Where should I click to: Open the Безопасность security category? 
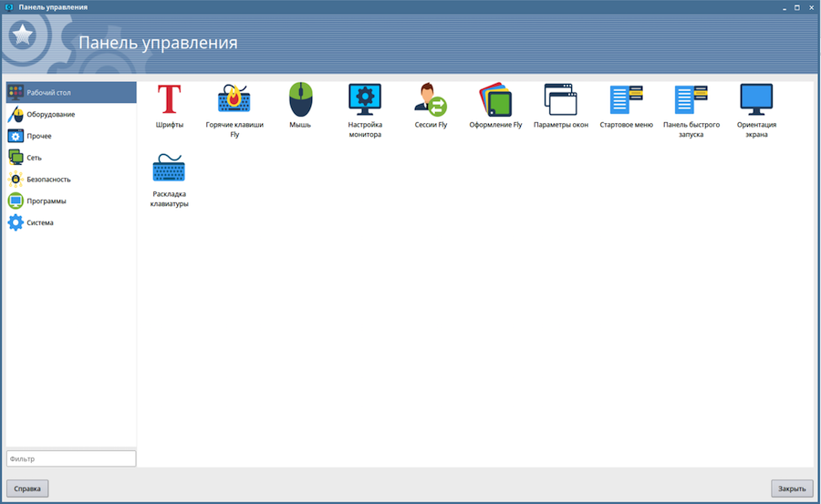(x=48, y=180)
